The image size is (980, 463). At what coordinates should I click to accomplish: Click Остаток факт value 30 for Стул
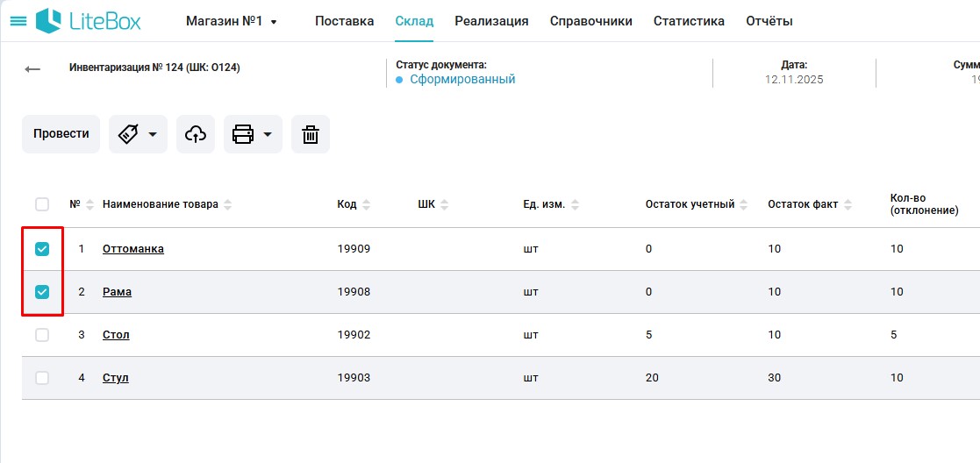tap(775, 378)
